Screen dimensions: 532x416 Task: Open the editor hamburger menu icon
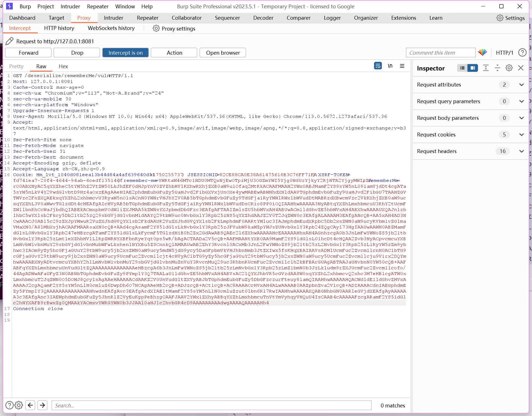point(402,66)
